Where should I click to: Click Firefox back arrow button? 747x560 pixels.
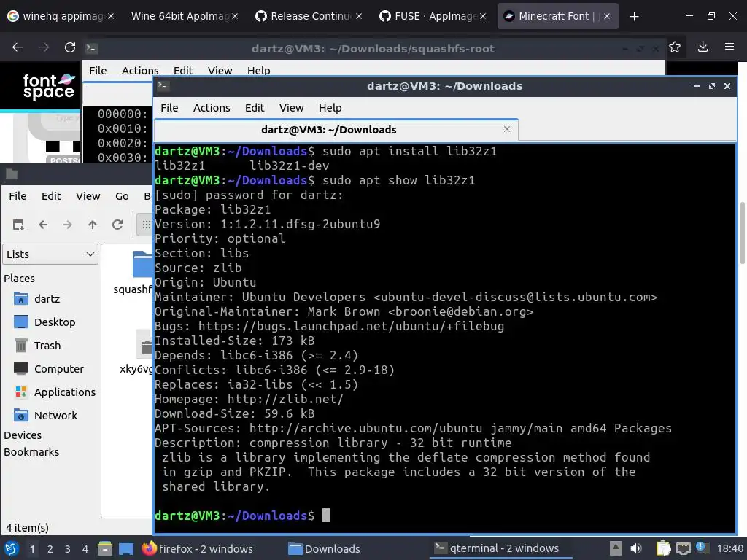18,47
